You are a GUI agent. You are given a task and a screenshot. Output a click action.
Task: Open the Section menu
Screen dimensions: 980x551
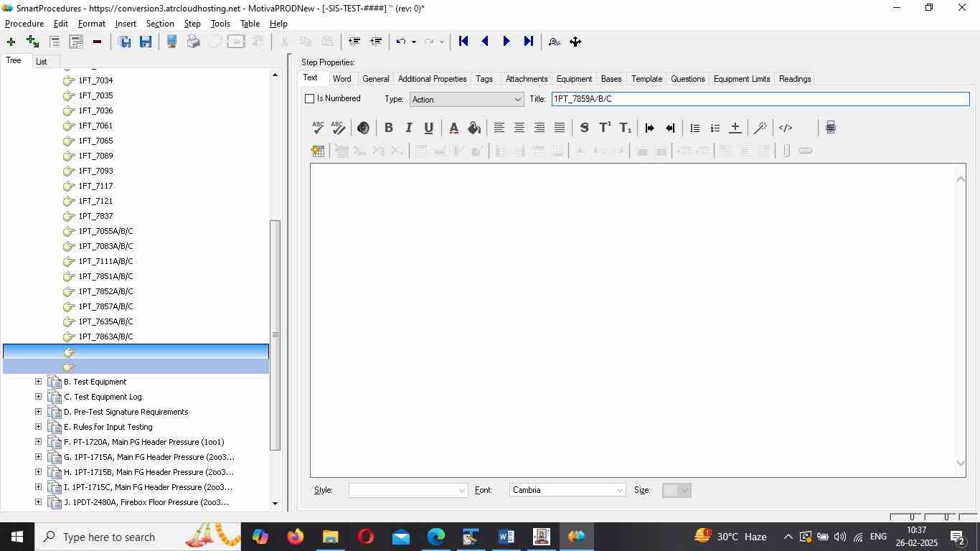[x=160, y=24]
